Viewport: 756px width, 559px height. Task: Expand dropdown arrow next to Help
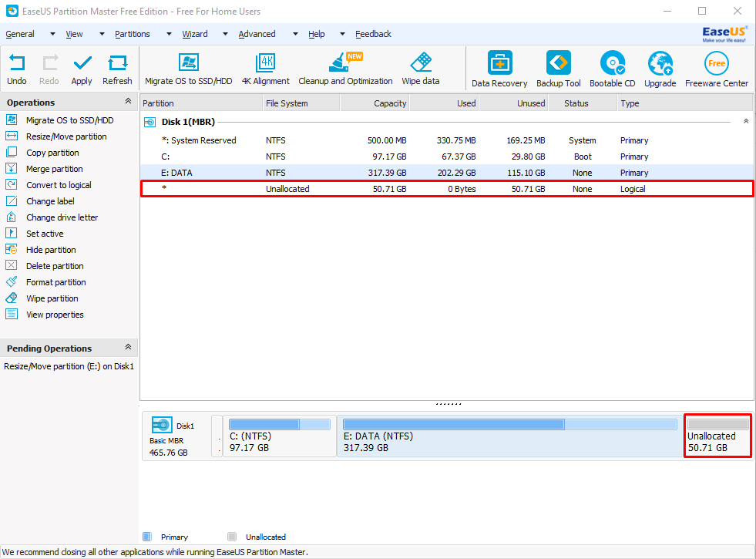(342, 34)
